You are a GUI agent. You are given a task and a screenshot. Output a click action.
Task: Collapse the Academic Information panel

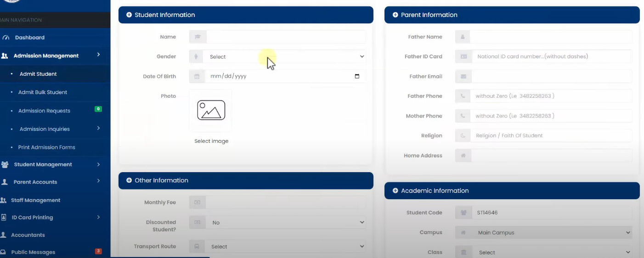(x=395, y=191)
